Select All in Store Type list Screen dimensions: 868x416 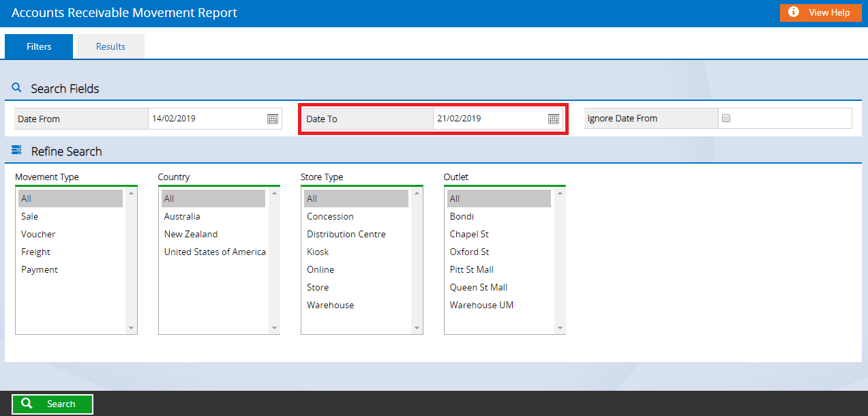click(x=356, y=198)
